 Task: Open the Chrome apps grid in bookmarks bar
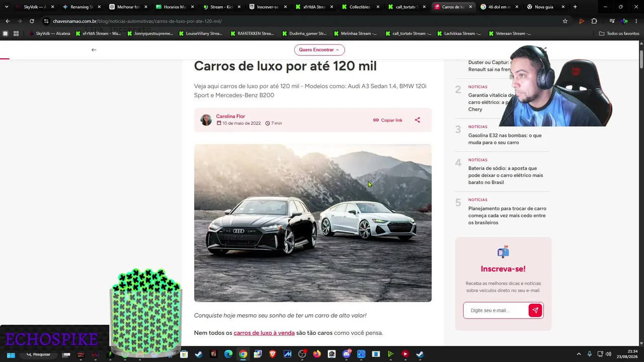(16, 34)
